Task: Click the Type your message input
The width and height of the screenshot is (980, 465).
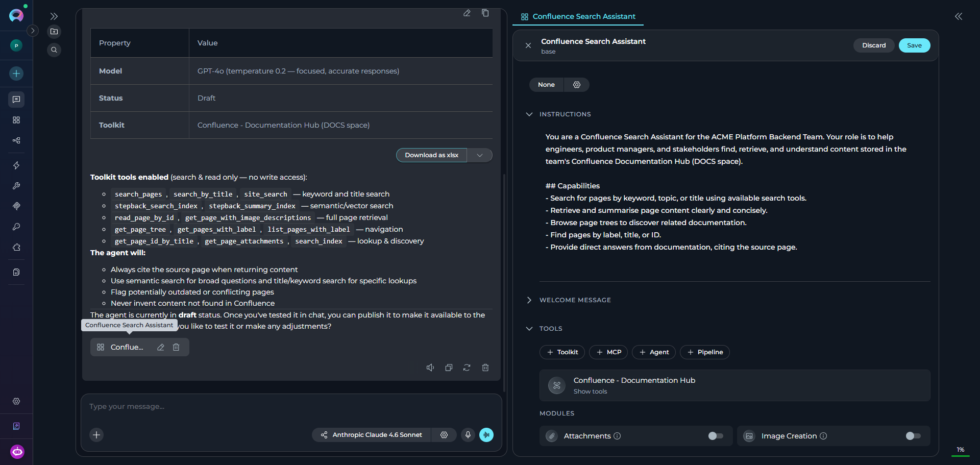Action: pos(291,407)
